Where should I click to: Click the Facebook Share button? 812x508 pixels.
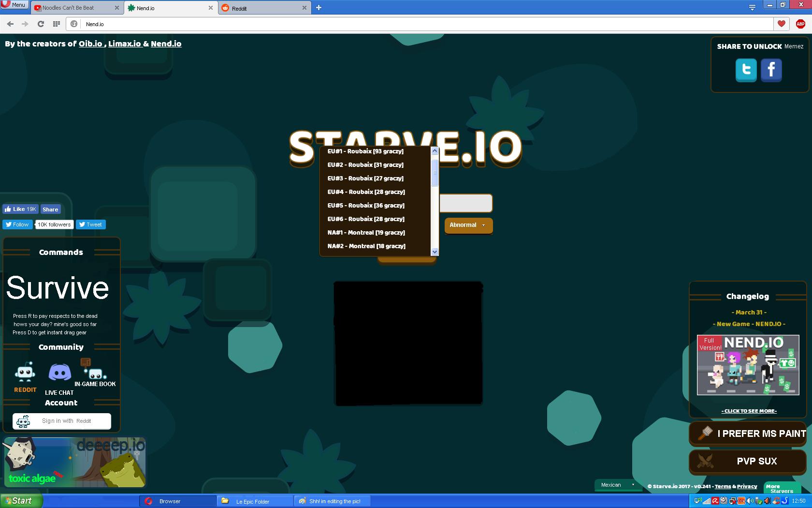pos(50,209)
